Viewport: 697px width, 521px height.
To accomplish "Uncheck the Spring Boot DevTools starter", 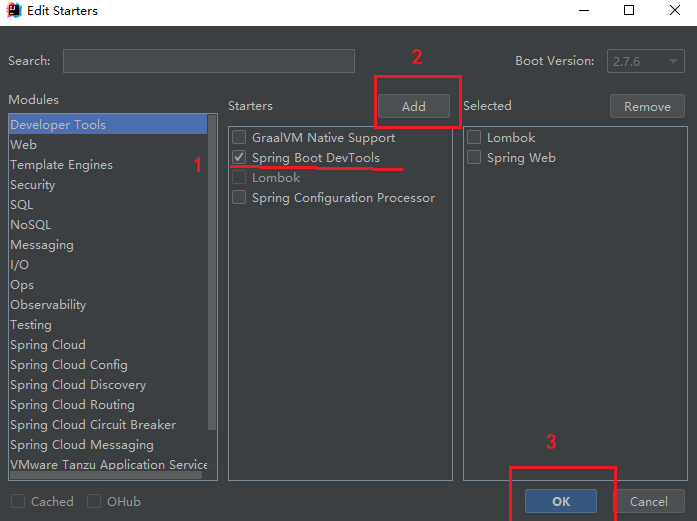I will [239, 157].
